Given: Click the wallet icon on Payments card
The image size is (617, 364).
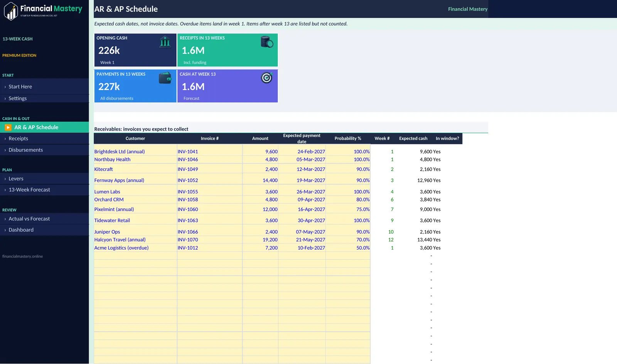Looking at the screenshot, I should [x=165, y=78].
